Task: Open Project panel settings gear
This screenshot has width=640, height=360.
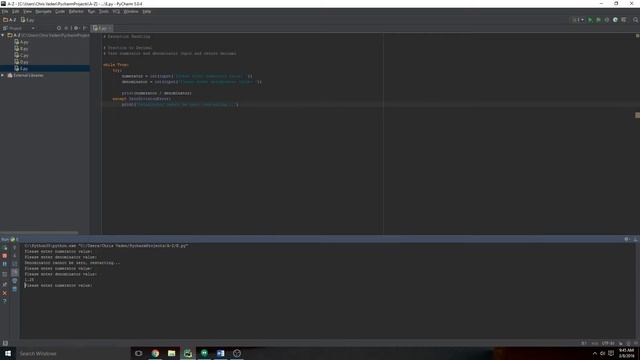Action: [x=76, y=28]
